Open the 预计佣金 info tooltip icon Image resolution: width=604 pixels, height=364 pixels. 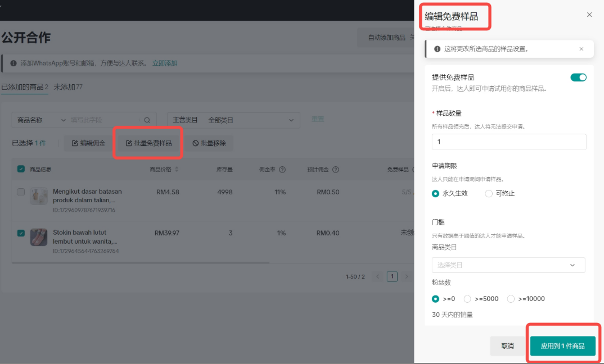click(336, 170)
